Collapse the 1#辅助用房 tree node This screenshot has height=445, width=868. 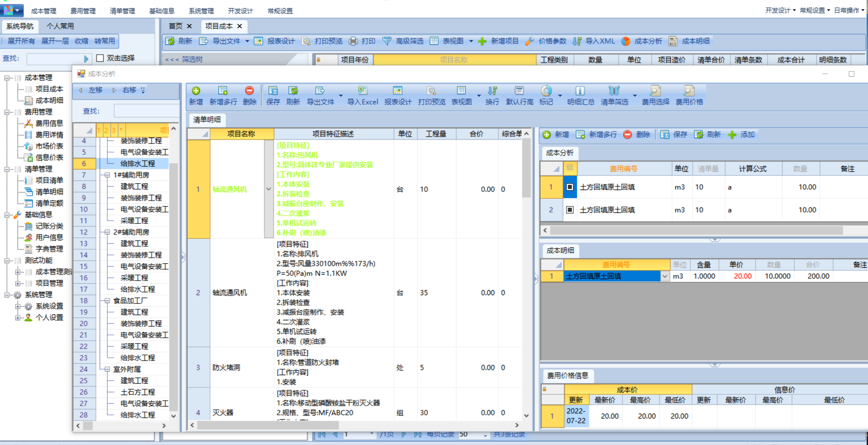(107, 175)
